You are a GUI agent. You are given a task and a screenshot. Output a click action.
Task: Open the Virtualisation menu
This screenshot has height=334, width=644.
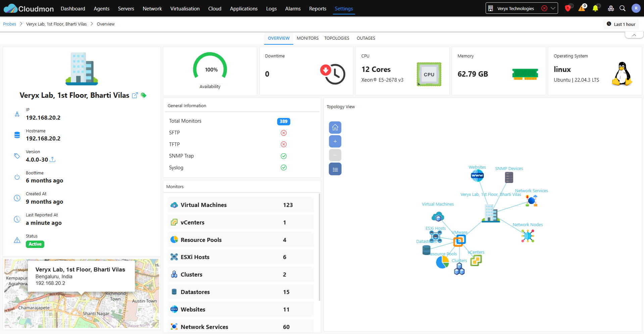tap(185, 8)
